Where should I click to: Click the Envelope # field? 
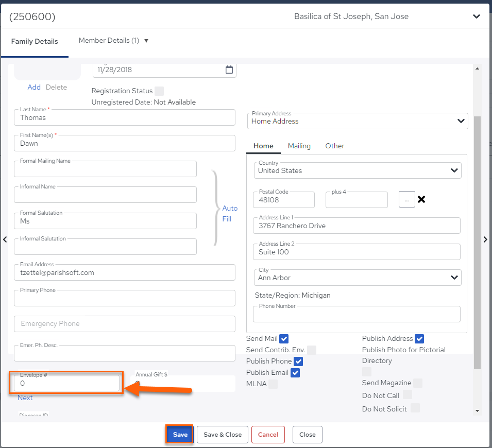pyautogui.click(x=66, y=383)
